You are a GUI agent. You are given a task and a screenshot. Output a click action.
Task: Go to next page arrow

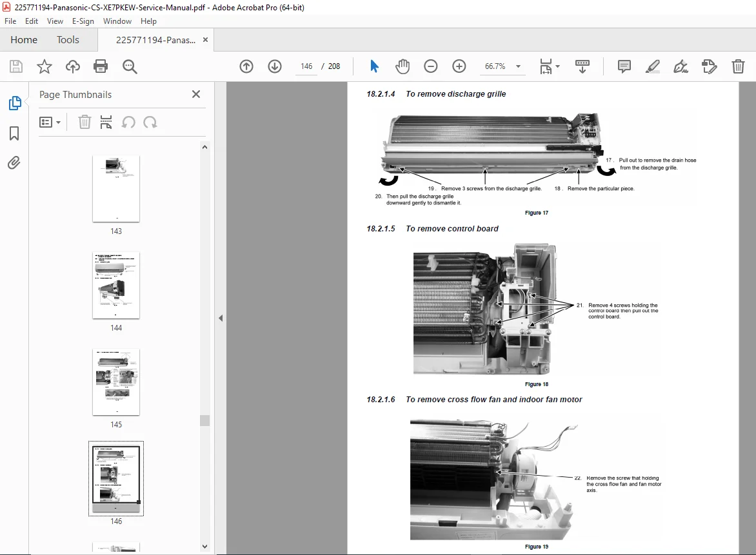click(275, 66)
